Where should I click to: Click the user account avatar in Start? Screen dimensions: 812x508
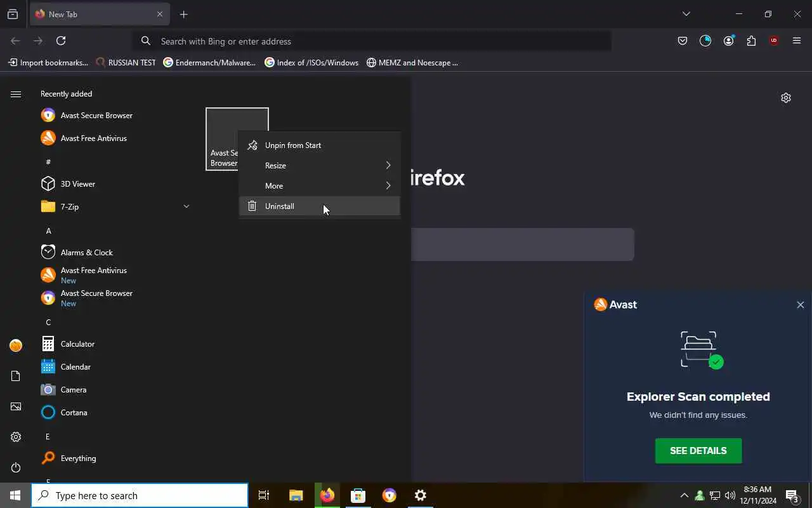click(x=16, y=345)
